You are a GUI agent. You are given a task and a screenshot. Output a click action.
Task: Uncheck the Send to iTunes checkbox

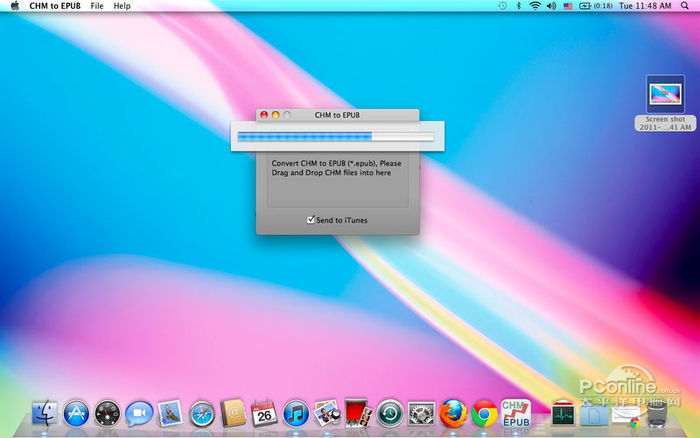(x=311, y=219)
